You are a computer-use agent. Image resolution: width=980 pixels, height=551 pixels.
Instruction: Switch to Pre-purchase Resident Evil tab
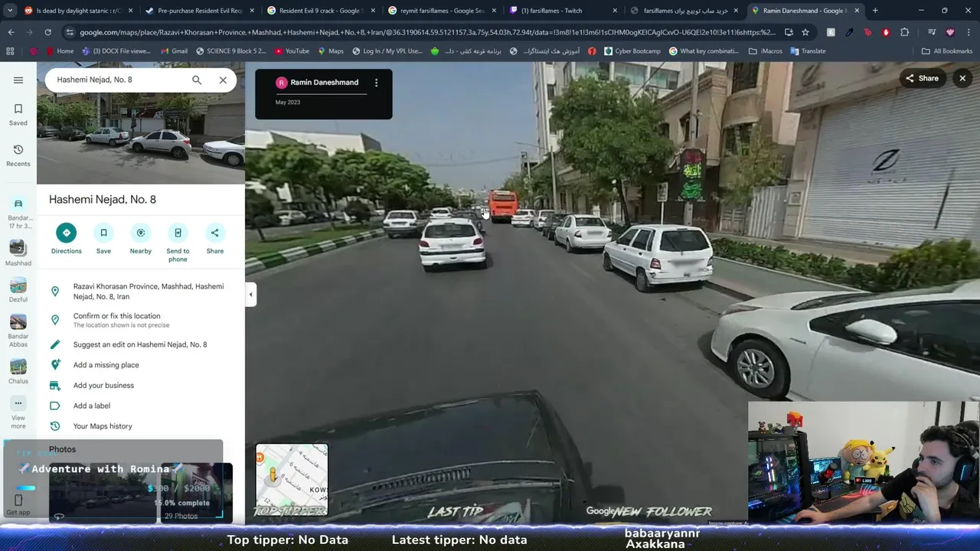pyautogui.click(x=200, y=11)
